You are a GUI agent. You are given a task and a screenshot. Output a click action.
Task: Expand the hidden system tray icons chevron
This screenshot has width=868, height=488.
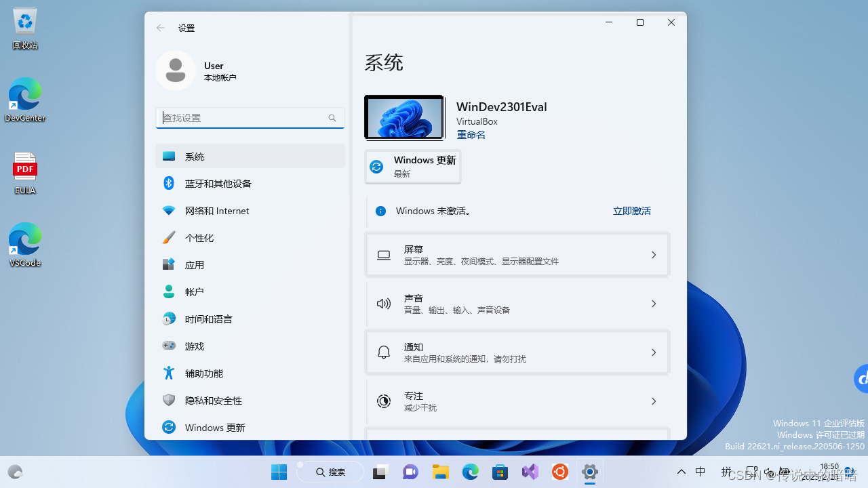point(682,472)
